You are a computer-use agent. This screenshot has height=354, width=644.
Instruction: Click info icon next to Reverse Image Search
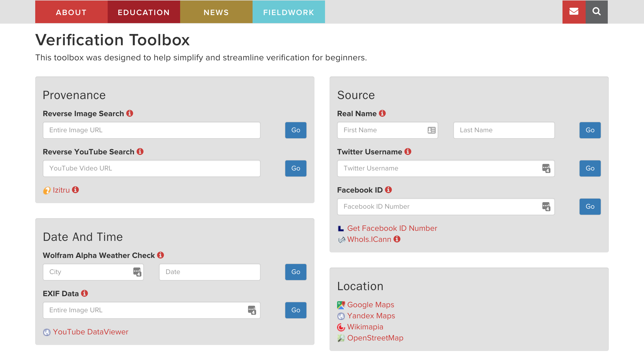tap(130, 113)
